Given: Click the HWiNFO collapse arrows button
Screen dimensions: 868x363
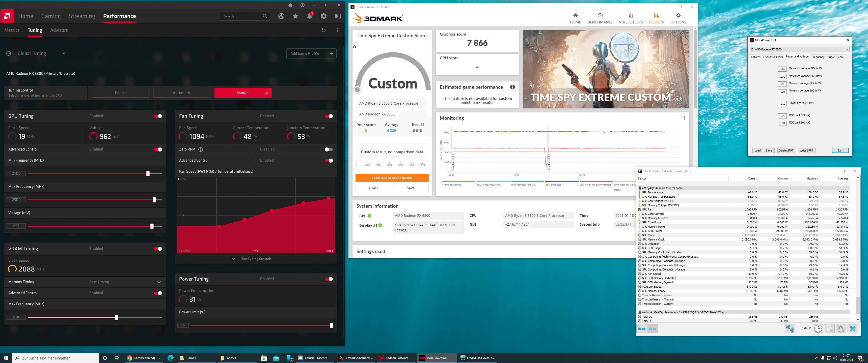Looking at the screenshot, I should [x=653, y=329].
